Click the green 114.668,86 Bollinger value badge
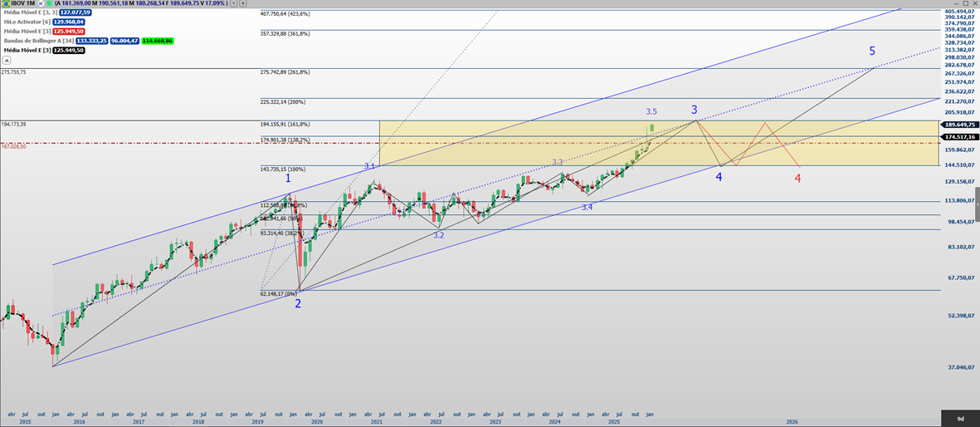 click(x=156, y=41)
